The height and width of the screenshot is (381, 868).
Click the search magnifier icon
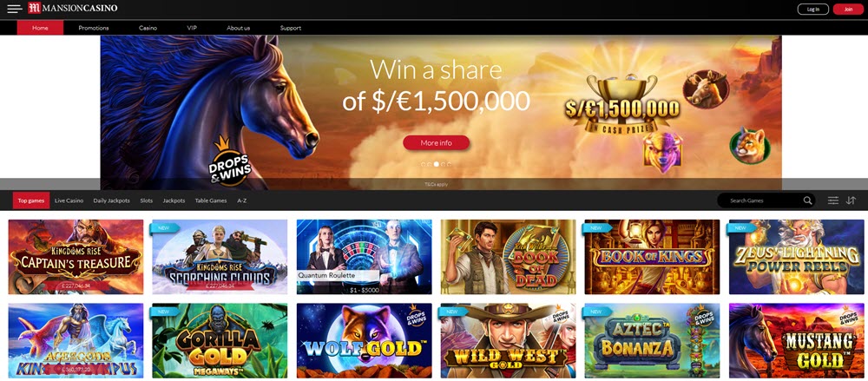click(x=807, y=200)
